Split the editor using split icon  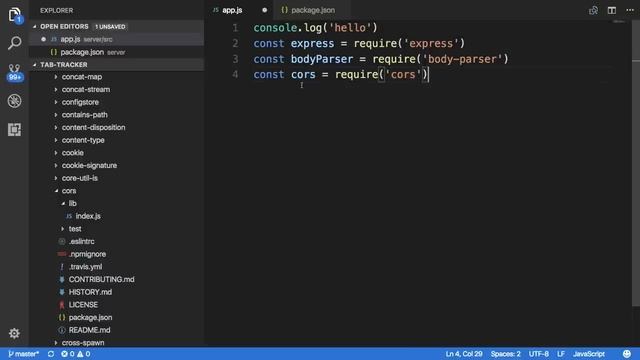[x=611, y=10]
